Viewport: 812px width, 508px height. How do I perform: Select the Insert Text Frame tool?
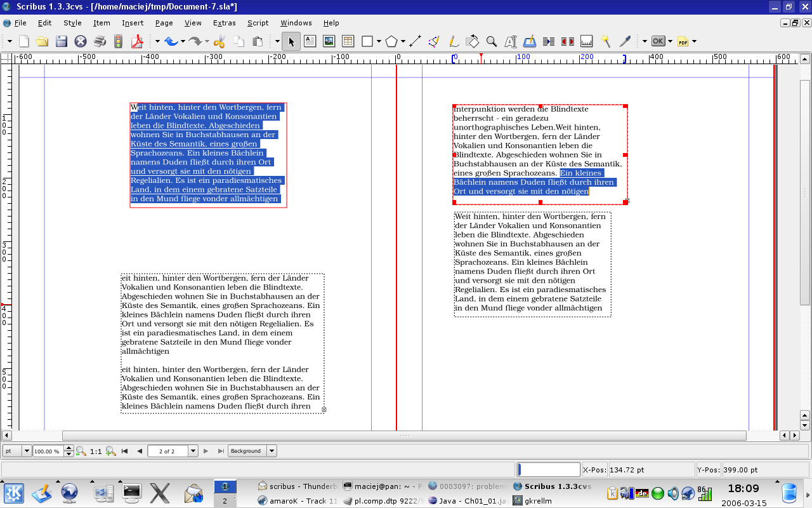pyautogui.click(x=310, y=42)
